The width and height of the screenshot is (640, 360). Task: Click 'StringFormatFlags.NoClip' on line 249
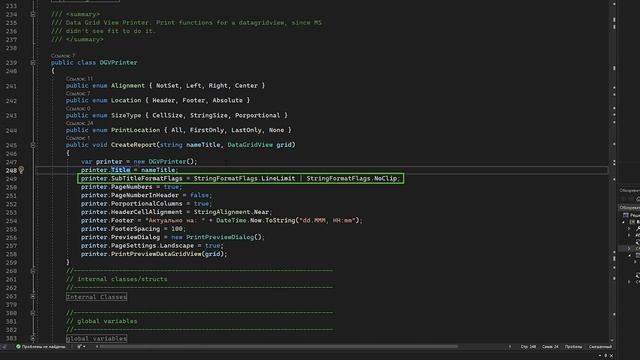pos(351,178)
